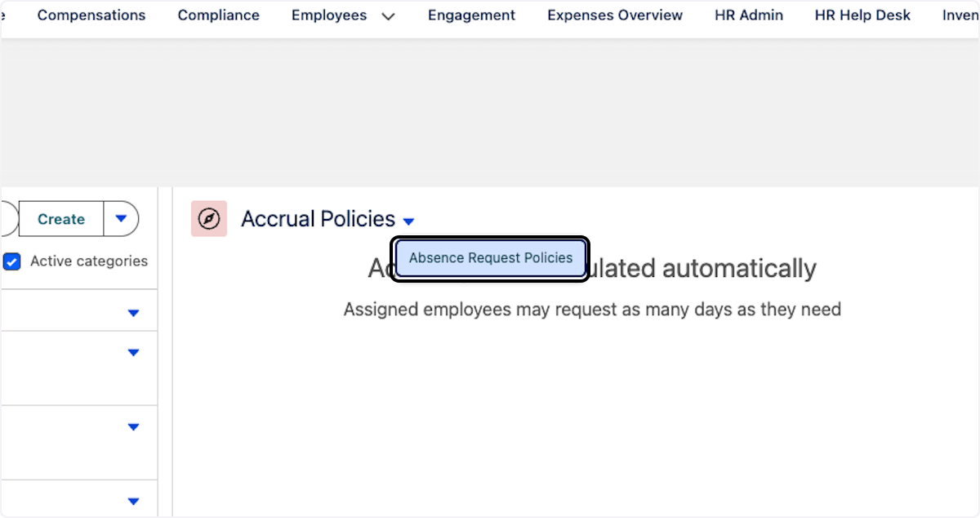This screenshot has width=980, height=518.
Task: Click the blue checkmark toggle in sidebar
Action: (11, 261)
